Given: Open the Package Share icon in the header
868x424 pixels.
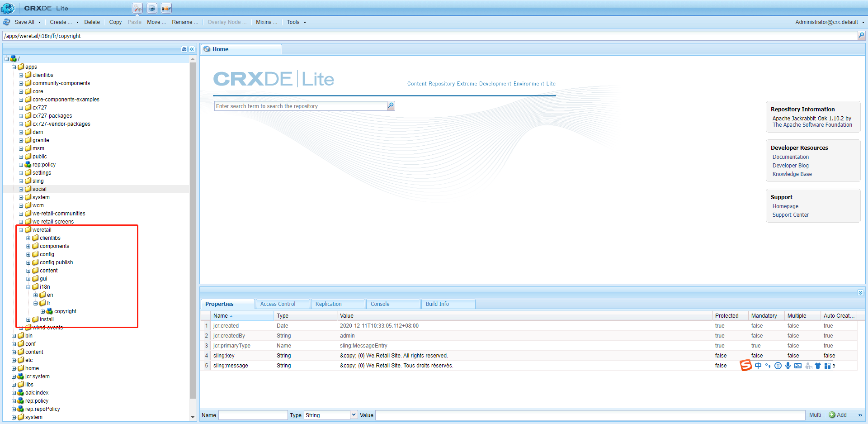Looking at the screenshot, I should click(x=166, y=8).
